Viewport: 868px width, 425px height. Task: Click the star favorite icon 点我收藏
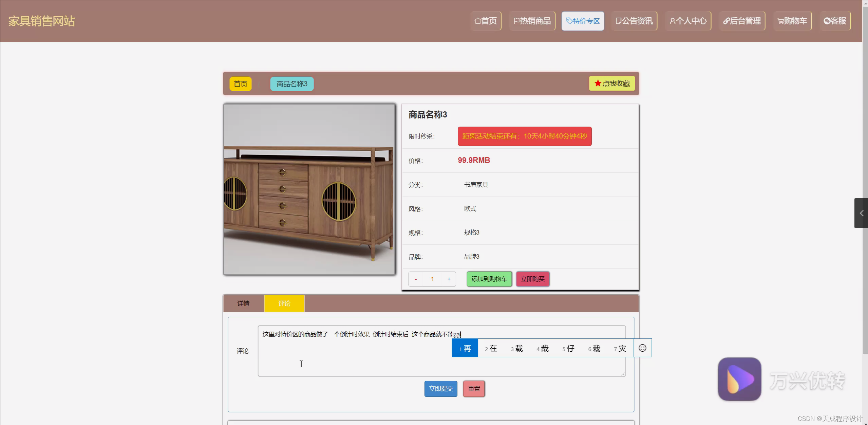[598, 83]
